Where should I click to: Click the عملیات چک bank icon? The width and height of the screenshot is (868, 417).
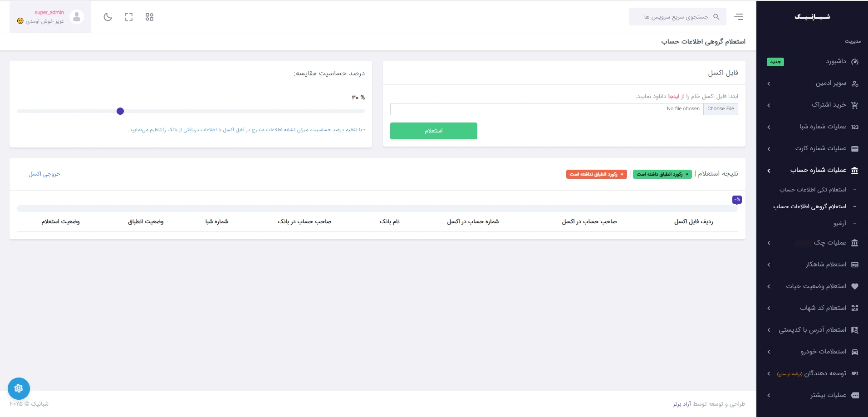pyautogui.click(x=855, y=243)
